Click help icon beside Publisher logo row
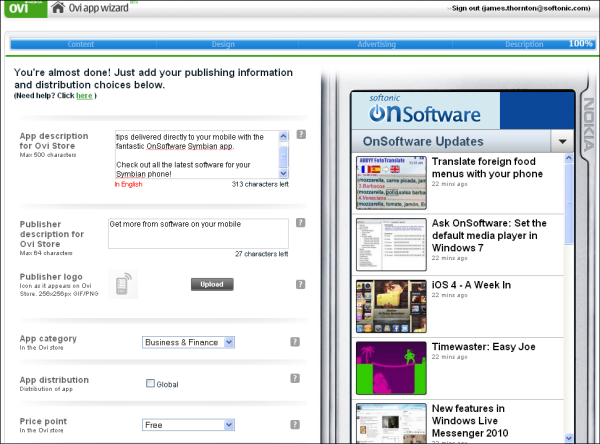Viewport: 600px width, 444px height. 301,278
